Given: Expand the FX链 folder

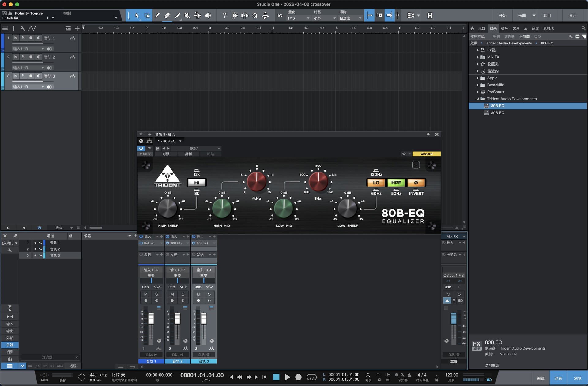Looking at the screenshot, I should point(478,50).
